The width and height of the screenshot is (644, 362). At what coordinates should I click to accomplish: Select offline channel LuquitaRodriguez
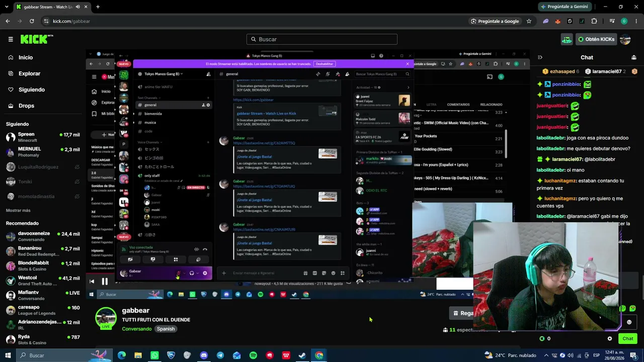pos(43,167)
